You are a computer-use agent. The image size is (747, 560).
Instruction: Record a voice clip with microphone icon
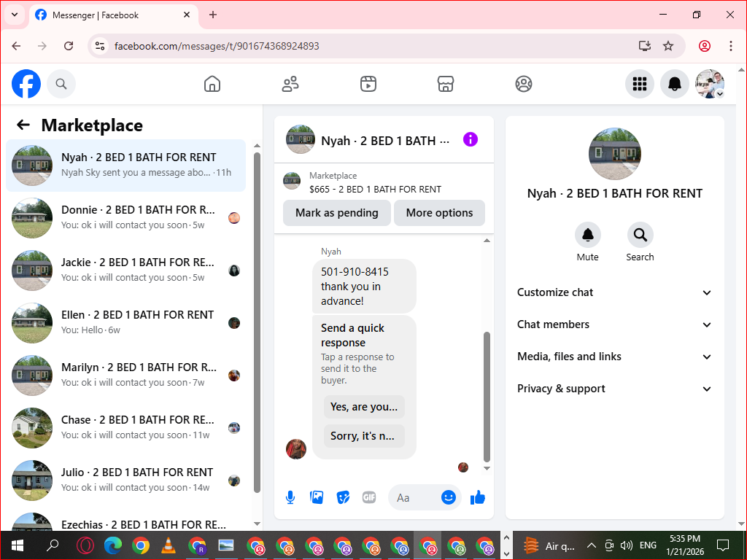[x=290, y=497]
